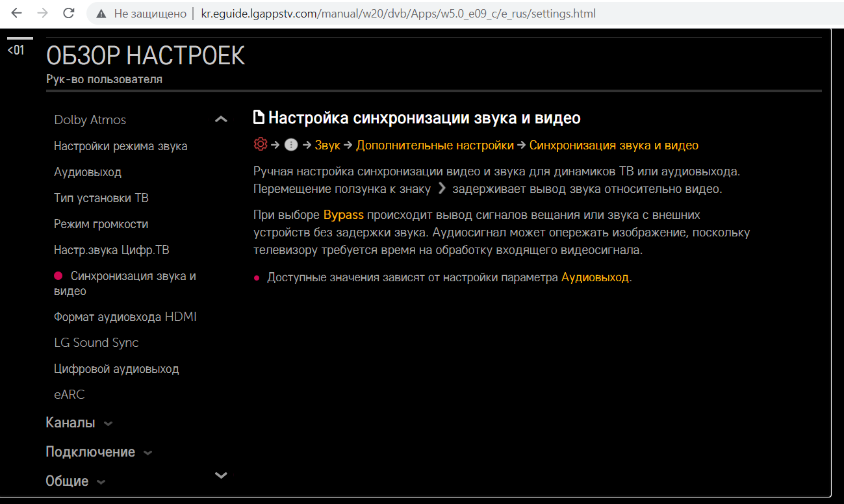Click the orange Аудиовыход link in the note
The height and width of the screenshot is (504, 844).
(595, 277)
